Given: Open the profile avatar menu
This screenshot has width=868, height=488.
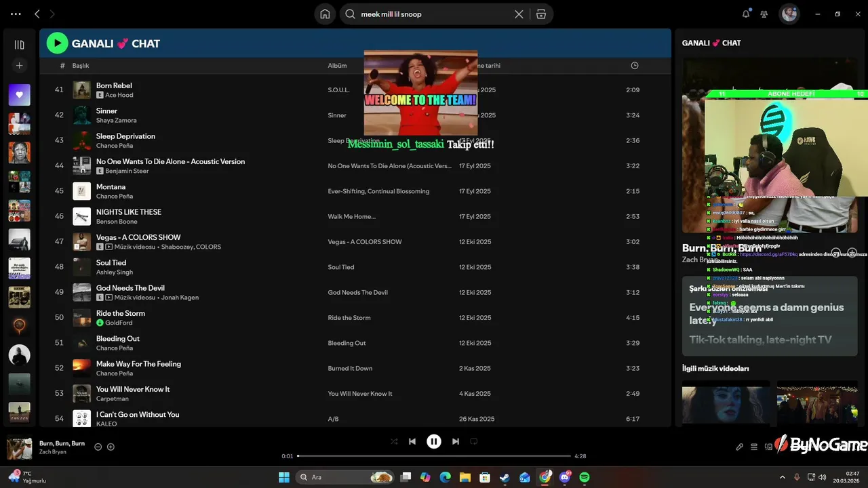Looking at the screenshot, I should [789, 14].
